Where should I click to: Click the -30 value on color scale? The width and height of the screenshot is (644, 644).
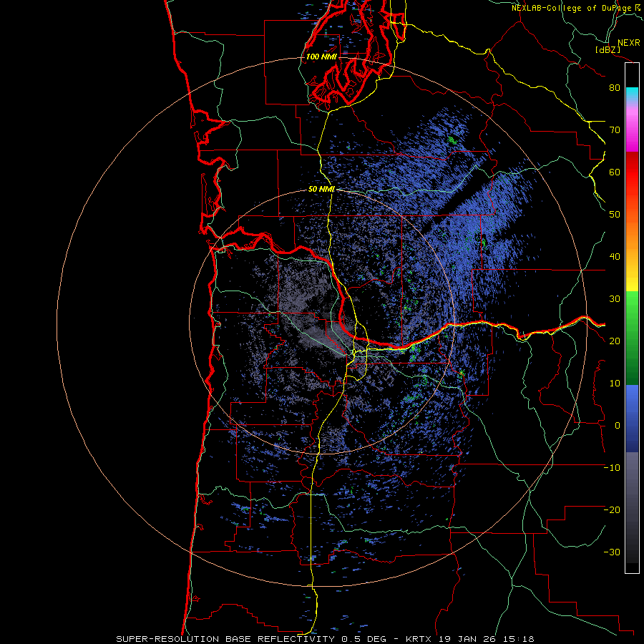612,552
